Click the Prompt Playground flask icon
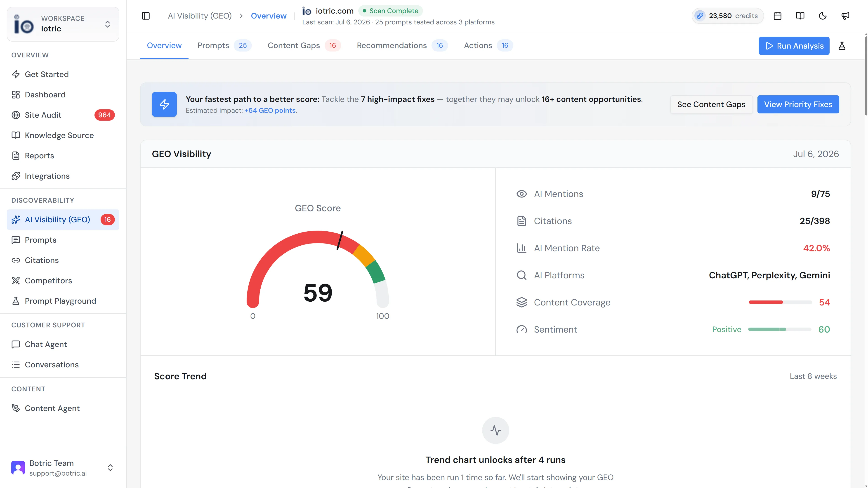The height and width of the screenshot is (488, 868). [16, 301]
